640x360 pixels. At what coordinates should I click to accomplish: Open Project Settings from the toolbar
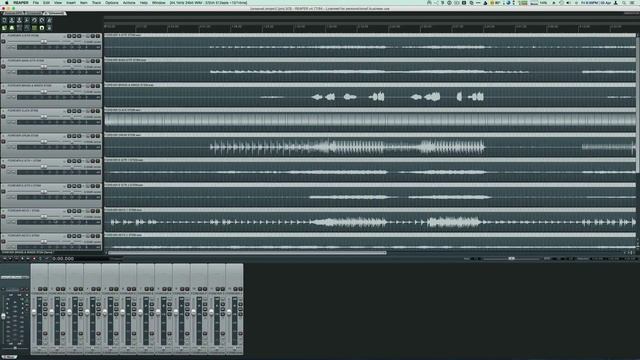27,20
